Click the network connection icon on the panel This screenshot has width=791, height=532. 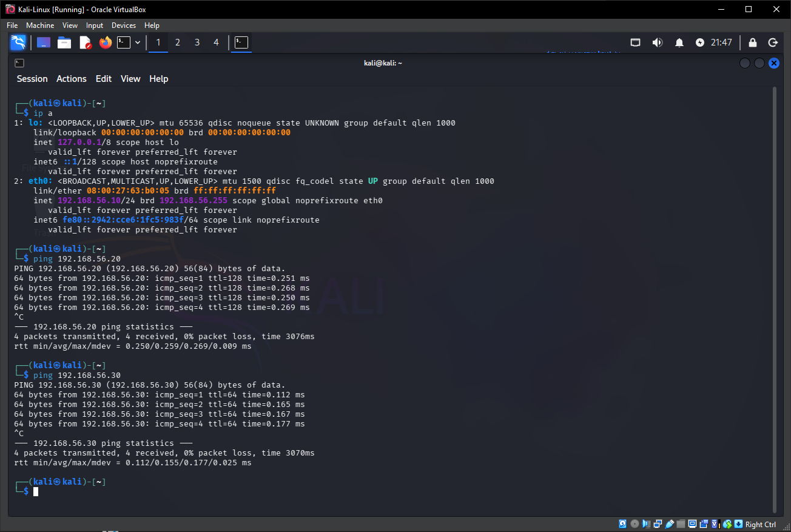(635, 42)
